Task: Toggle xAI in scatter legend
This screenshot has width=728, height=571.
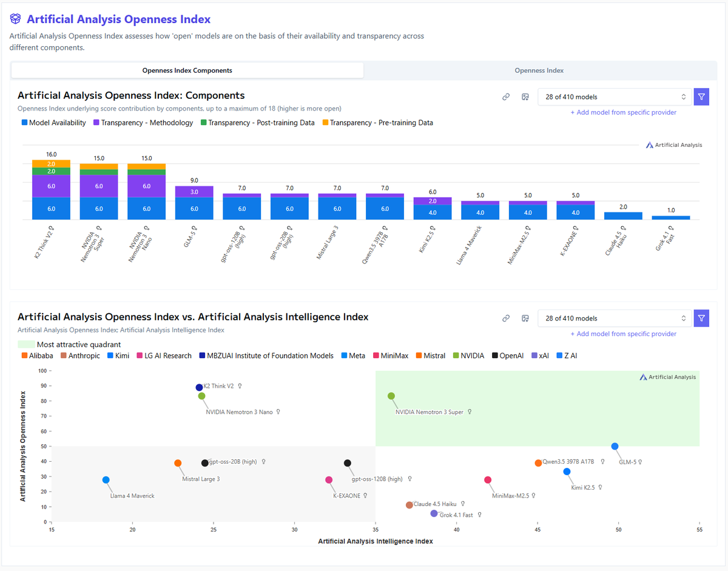Action: pos(541,356)
